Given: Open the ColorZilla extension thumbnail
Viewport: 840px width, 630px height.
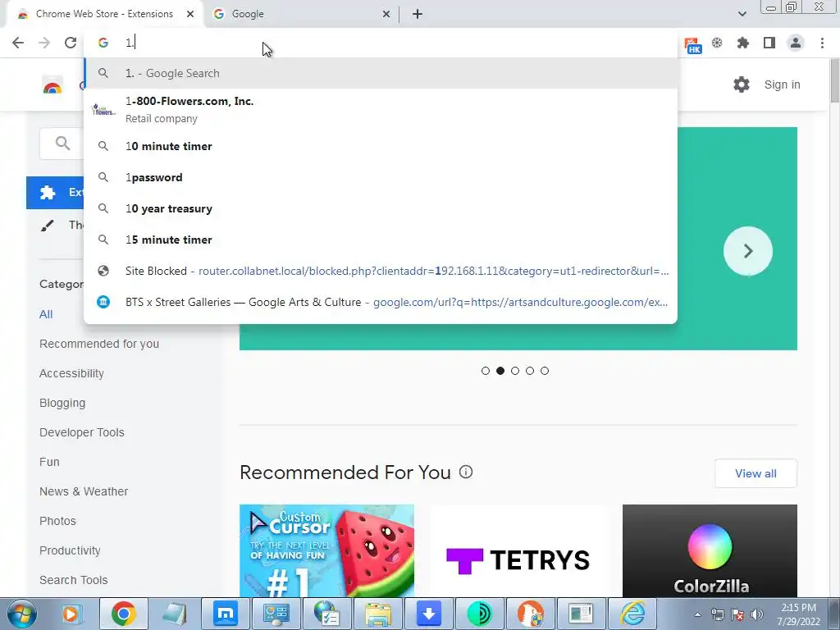Looking at the screenshot, I should (x=710, y=550).
